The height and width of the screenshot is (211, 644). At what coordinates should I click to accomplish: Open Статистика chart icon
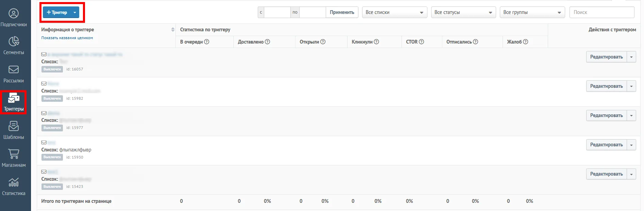coord(14,182)
